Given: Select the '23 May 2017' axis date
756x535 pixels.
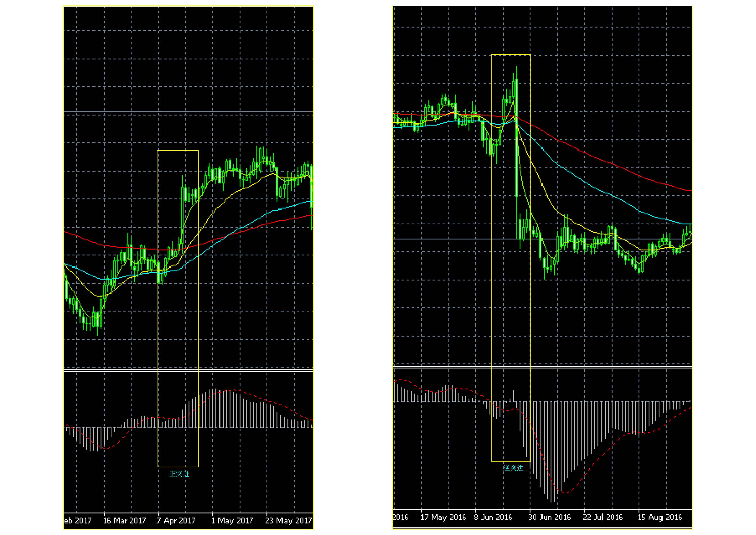Looking at the screenshot, I should (288, 521).
